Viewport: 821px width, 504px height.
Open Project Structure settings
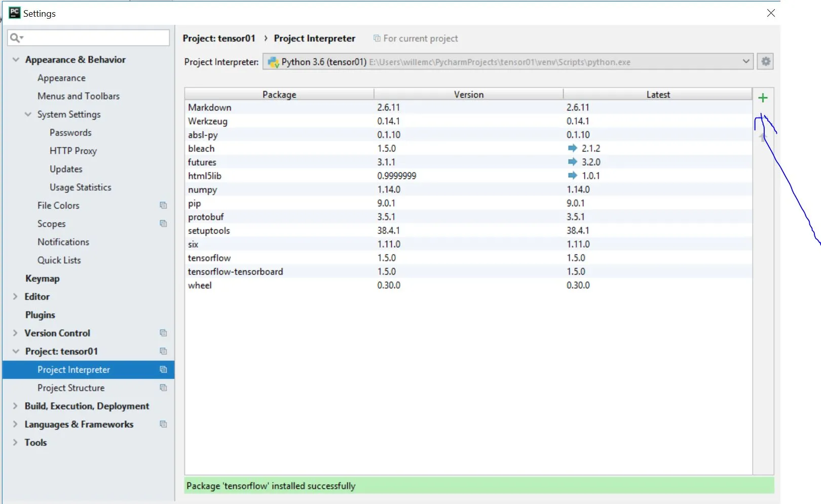point(71,388)
